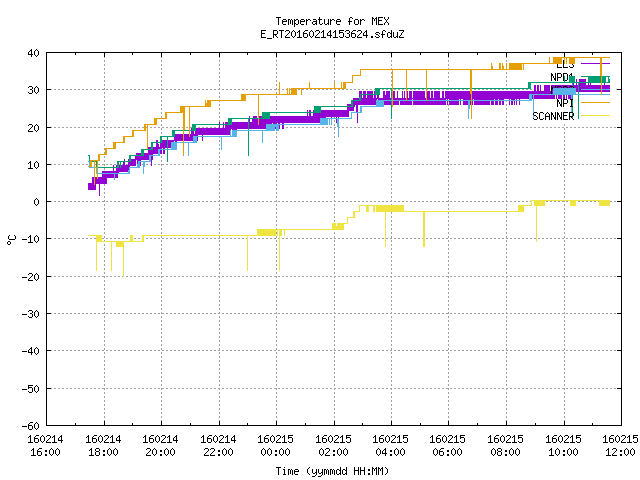Click the y-axis tick label '10'
Viewport: 640px width, 480px height.
(33, 165)
